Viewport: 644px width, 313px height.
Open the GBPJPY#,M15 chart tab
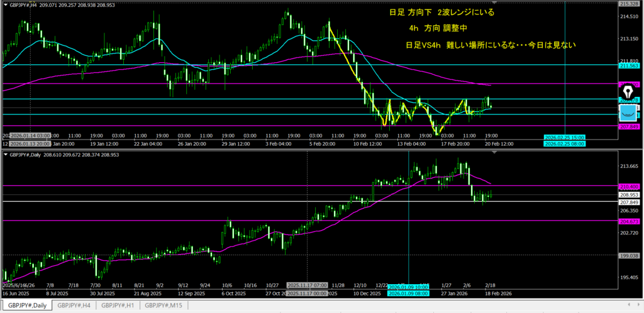pyautogui.click(x=164, y=305)
